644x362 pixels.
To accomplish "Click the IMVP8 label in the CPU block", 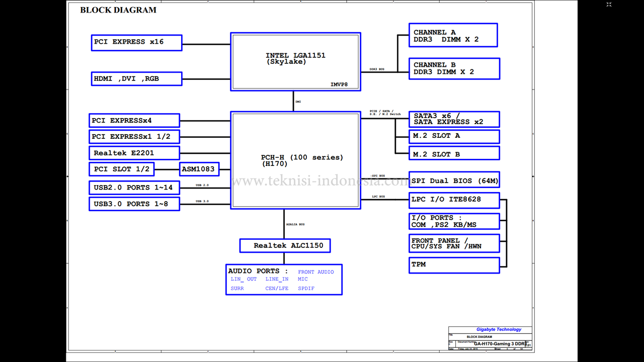I will (x=339, y=84).
